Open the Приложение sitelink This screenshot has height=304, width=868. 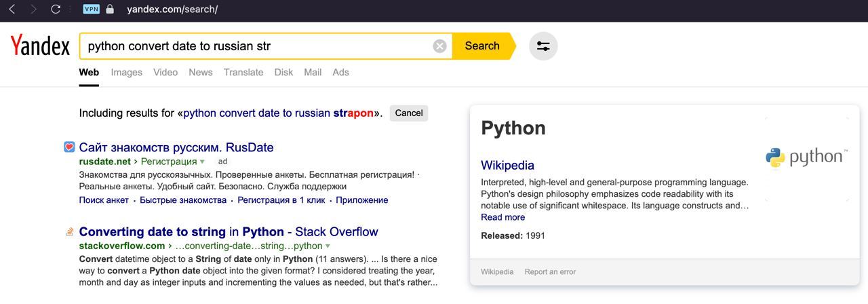pyautogui.click(x=362, y=200)
